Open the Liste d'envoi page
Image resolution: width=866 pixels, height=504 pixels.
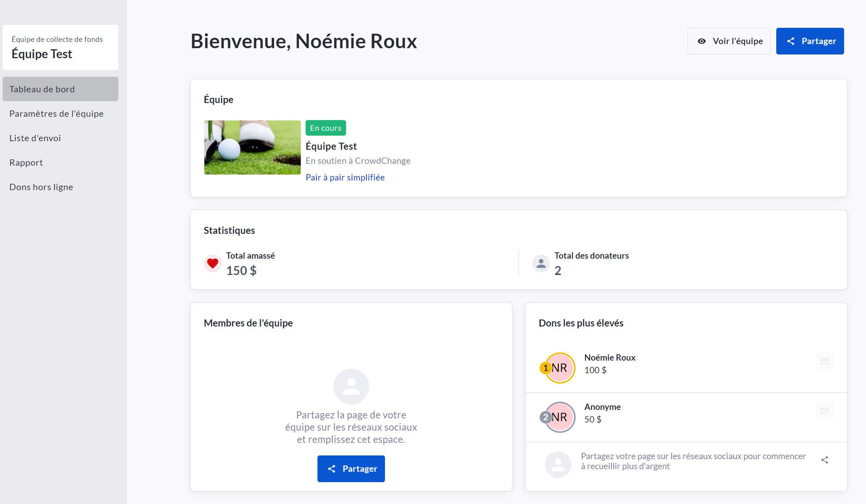[x=35, y=138]
